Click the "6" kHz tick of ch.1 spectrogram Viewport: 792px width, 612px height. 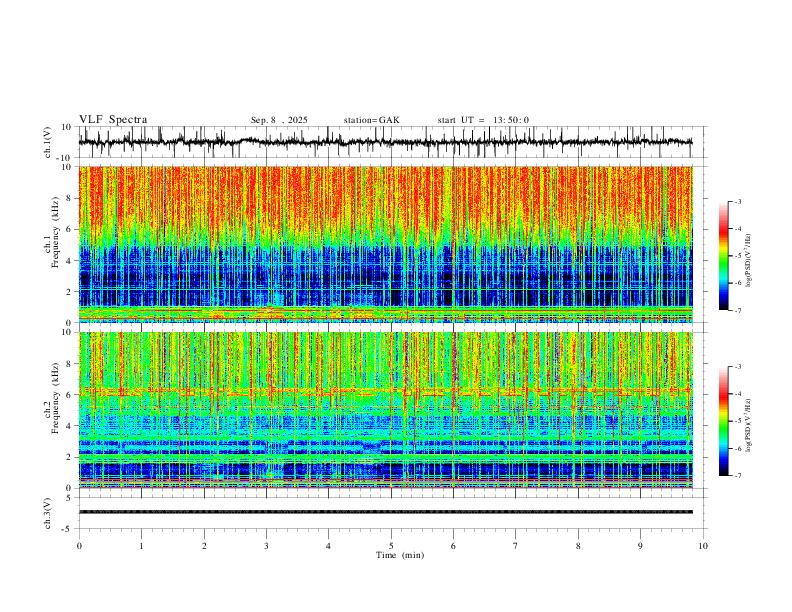69,229
